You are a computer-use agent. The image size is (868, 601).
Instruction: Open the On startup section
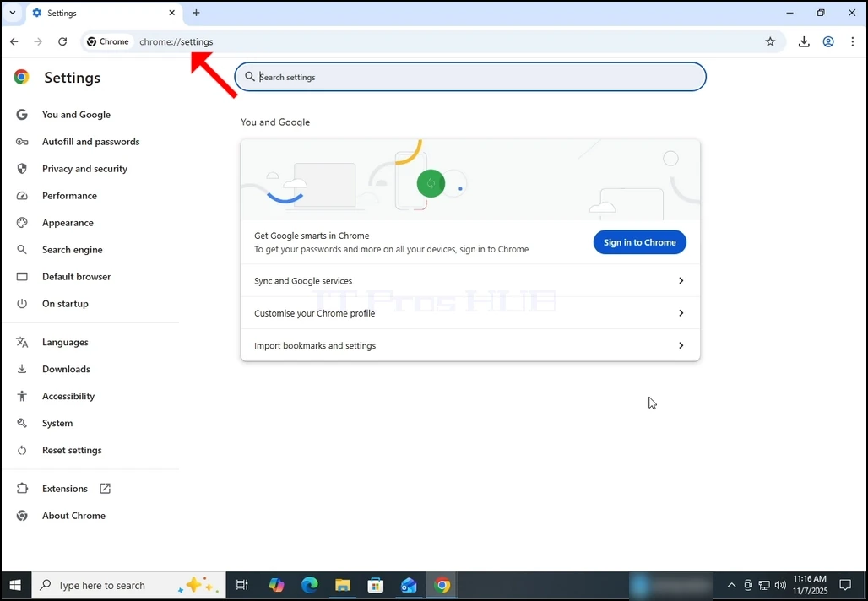(65, 304)
